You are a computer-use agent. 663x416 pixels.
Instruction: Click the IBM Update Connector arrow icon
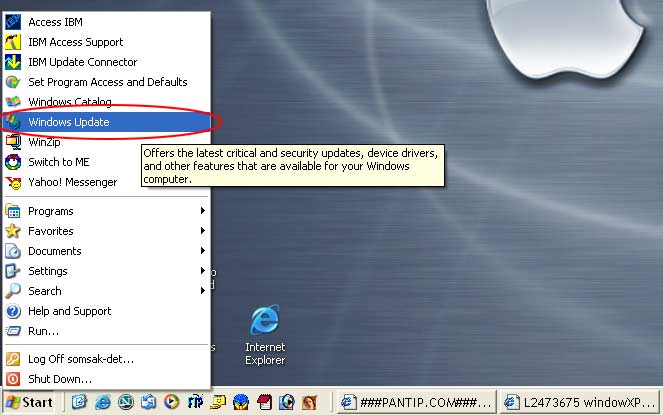tap(13, 62)
